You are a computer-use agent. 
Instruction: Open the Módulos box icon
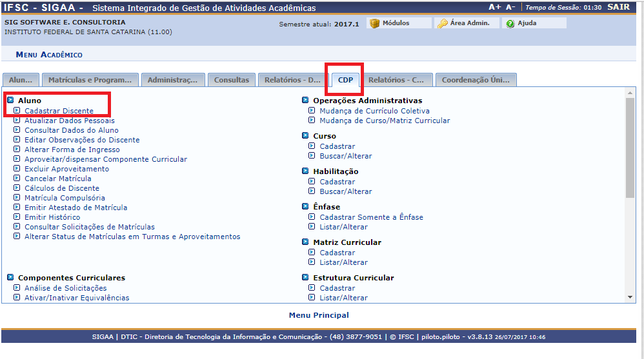[374, 23]
